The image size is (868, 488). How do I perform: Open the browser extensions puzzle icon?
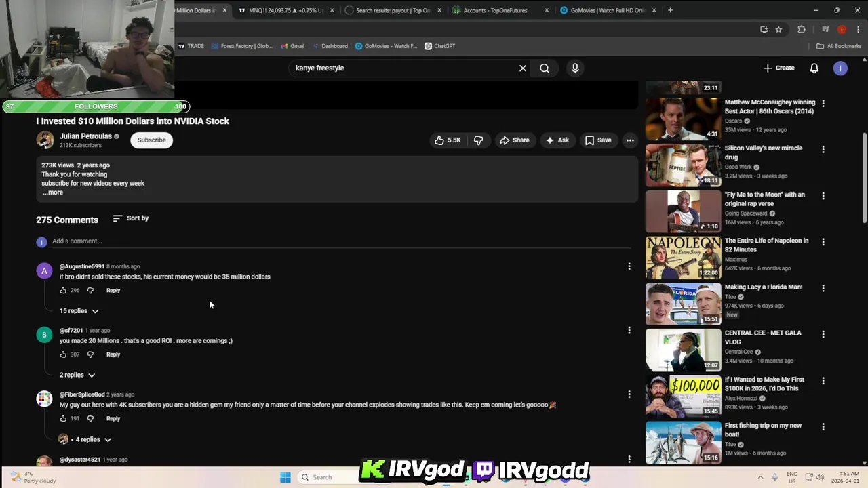(801, 29)
